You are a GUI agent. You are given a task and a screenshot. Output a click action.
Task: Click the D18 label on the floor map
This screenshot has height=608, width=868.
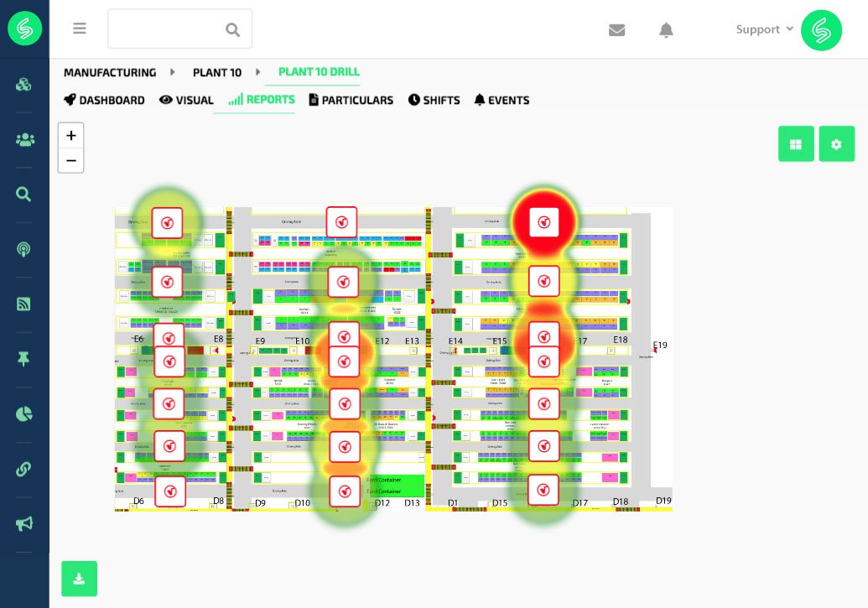point(621,501)
